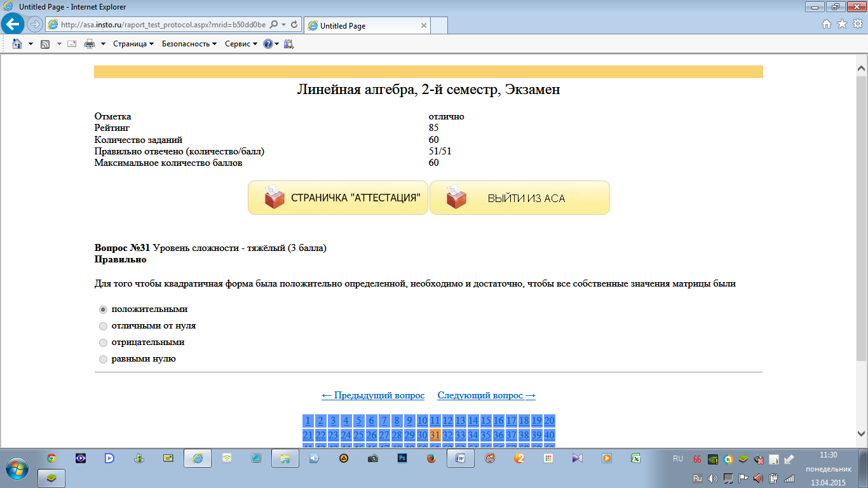The image size is (868, 488).
Task: Jump to question 20 link
Action: [550, 421]
